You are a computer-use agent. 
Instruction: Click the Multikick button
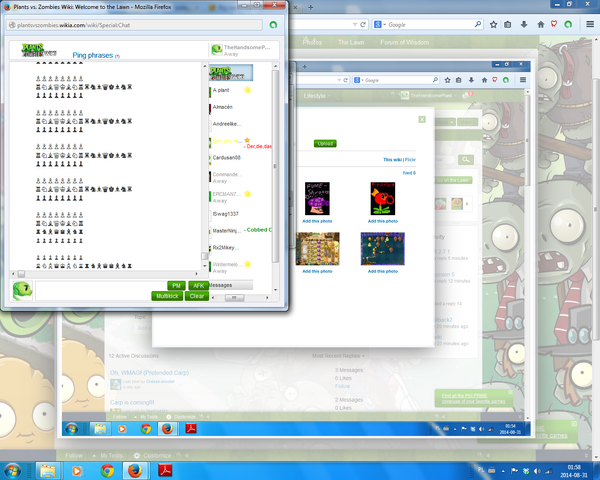click(x=167, y=296)
